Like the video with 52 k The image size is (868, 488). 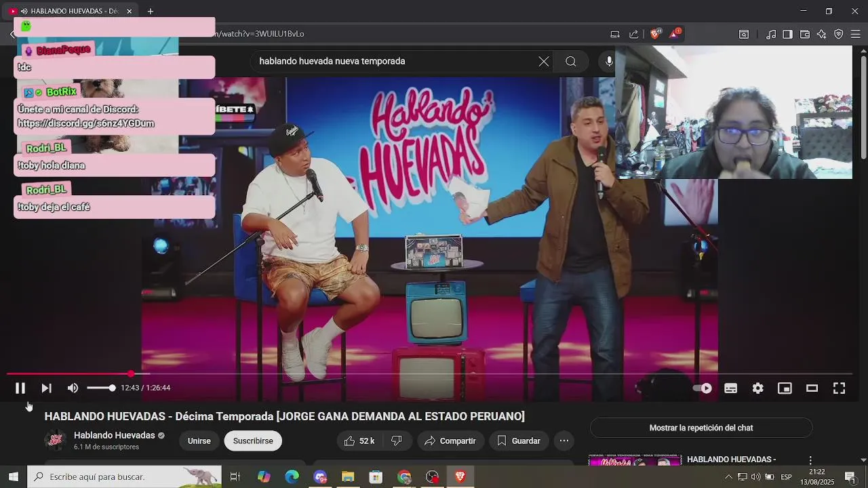pos(359,441)
